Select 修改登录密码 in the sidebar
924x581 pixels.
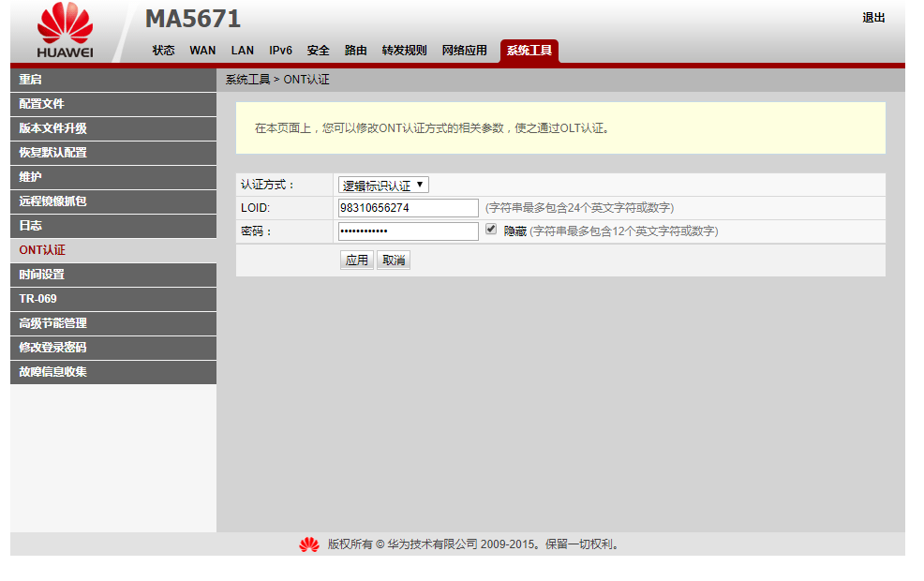click(113, 348)
